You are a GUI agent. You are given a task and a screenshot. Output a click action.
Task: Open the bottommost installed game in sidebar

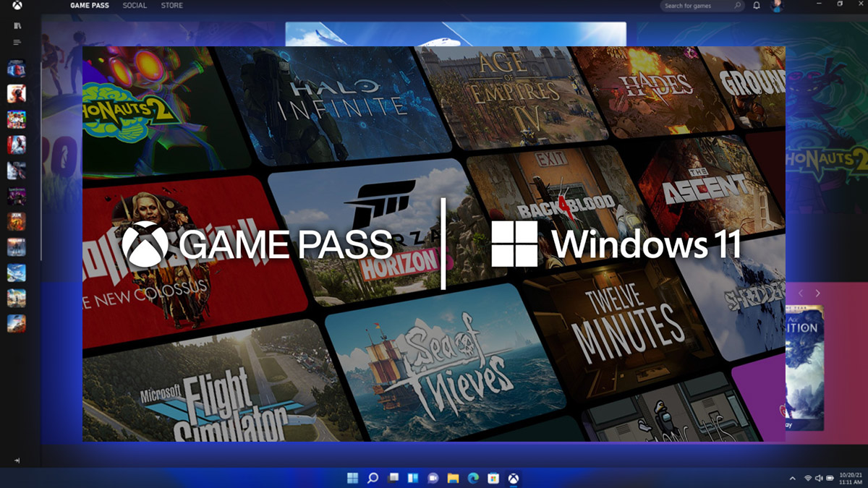[x=17, y=323]
